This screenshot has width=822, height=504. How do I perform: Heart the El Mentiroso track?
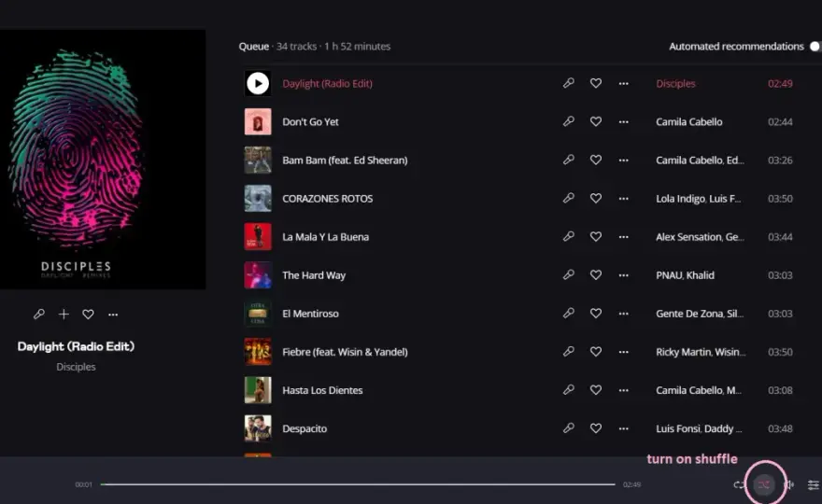click(x=596, y=314)
